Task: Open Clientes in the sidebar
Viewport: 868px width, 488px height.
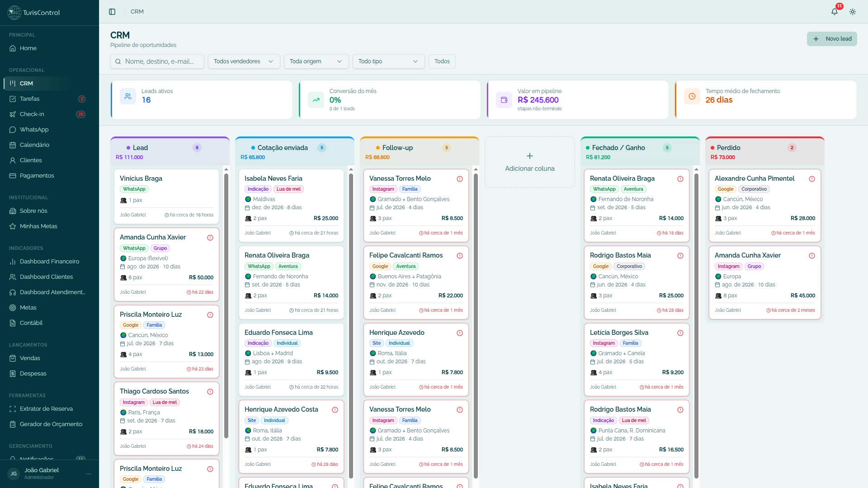Action: 49,160
